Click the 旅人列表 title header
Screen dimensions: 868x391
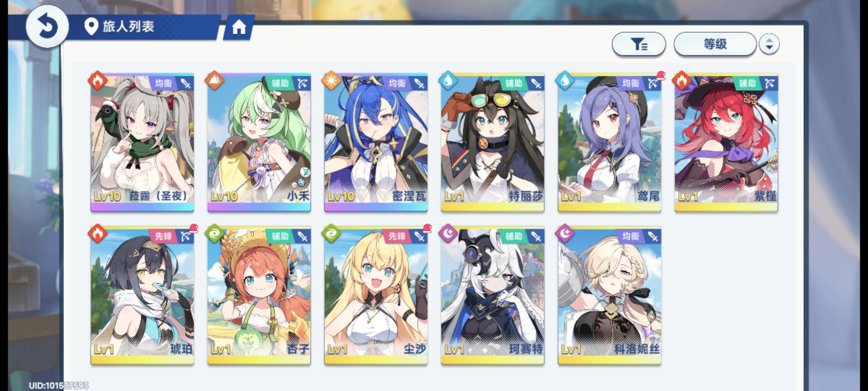[128, 26]
